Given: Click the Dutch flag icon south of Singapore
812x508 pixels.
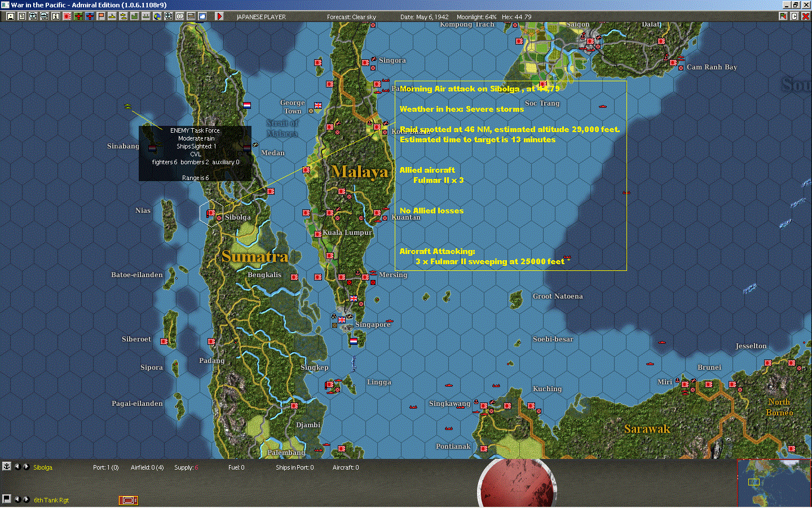Looking at the screenshot, I should pos(354,341).
